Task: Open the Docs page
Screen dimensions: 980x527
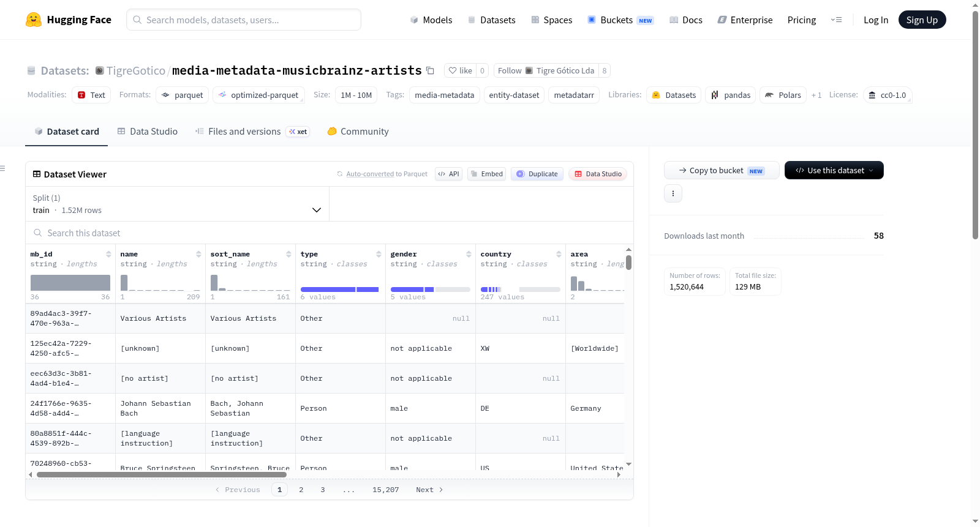Action: [685, 20]
